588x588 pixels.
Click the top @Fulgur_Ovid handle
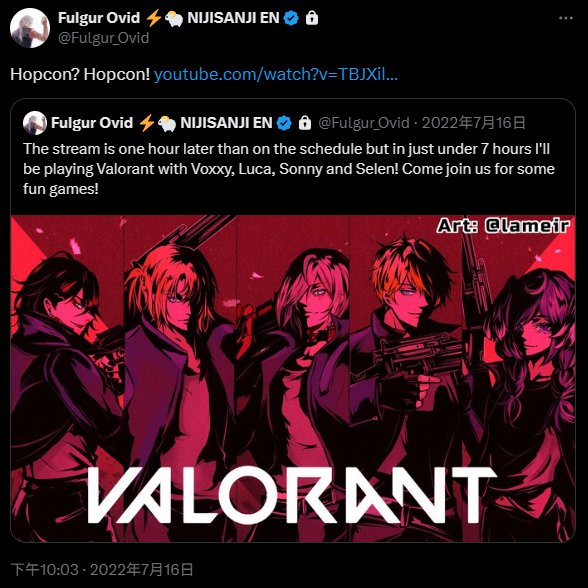[104, 38]
